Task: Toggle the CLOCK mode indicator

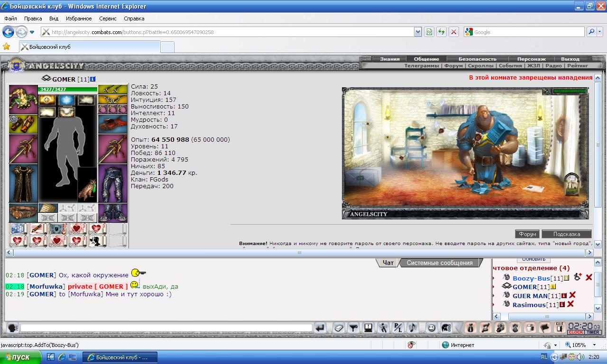Action: 575,332
